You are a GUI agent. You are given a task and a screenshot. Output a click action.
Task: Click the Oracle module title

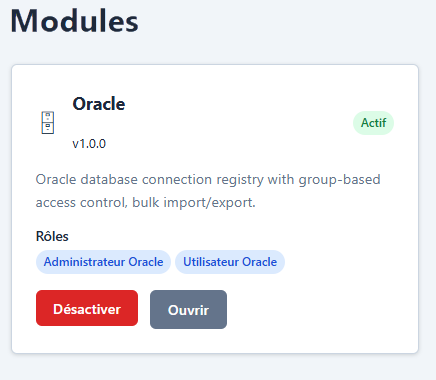99,104
